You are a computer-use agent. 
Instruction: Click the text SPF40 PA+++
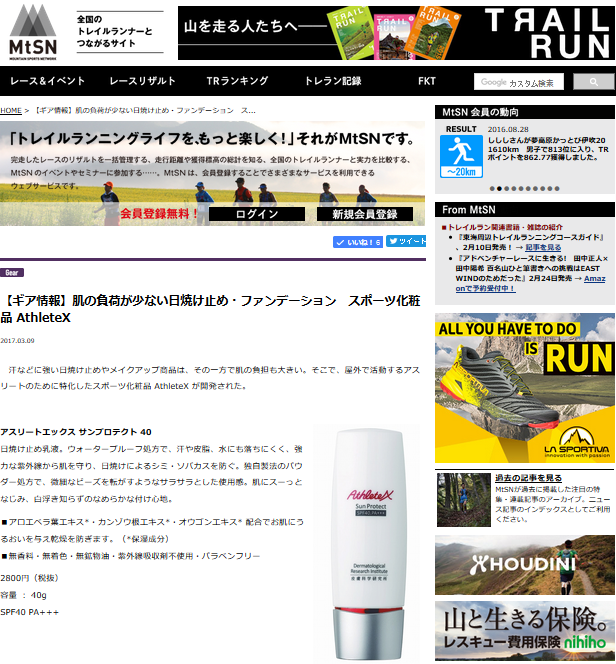30,612
